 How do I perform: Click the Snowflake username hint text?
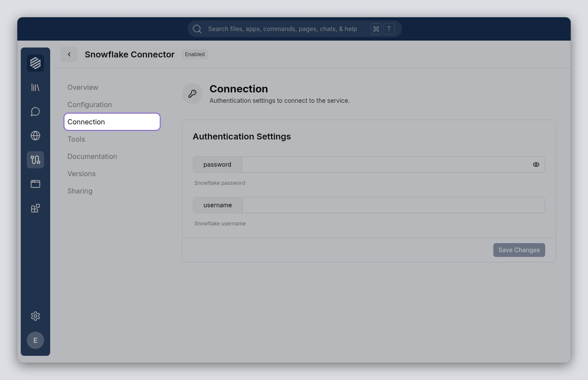pyautogui.click(x=220, y=224)
